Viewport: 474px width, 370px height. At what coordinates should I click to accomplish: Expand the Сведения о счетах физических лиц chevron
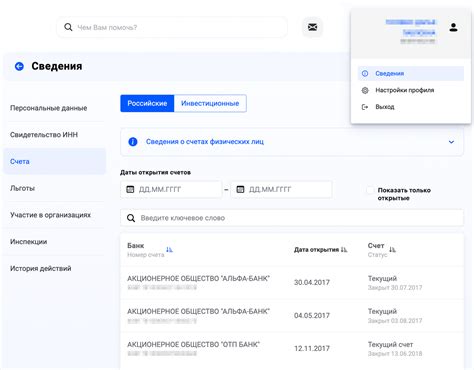pos(451,142)
